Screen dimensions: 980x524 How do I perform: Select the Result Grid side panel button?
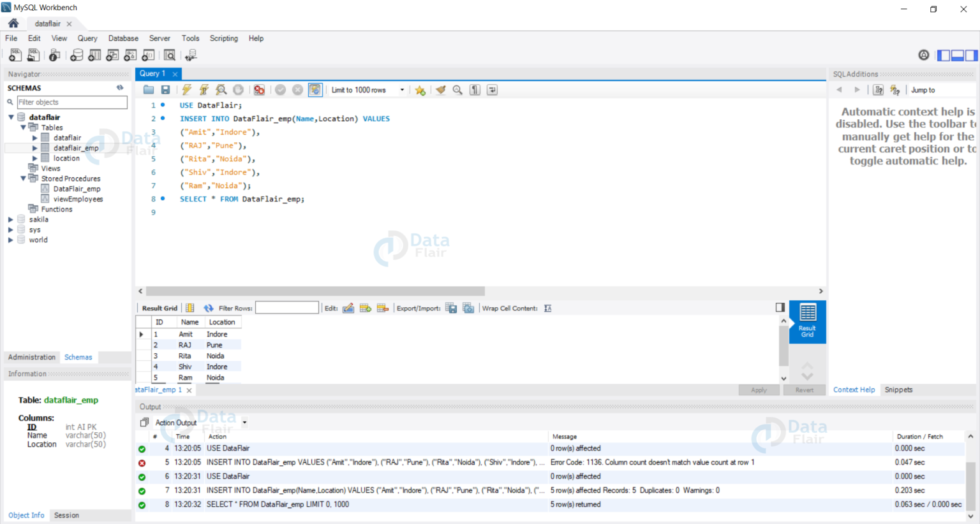click(x=808, y=322)
